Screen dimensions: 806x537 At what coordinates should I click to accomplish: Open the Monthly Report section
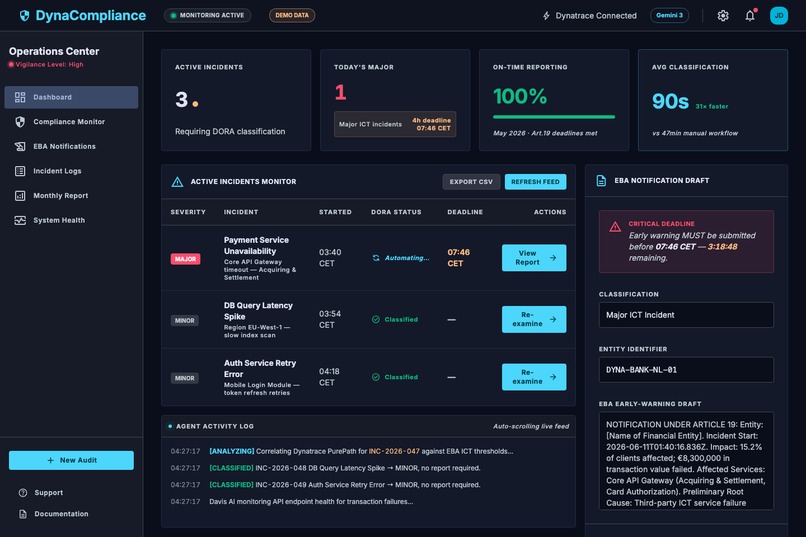click(71, 196)
